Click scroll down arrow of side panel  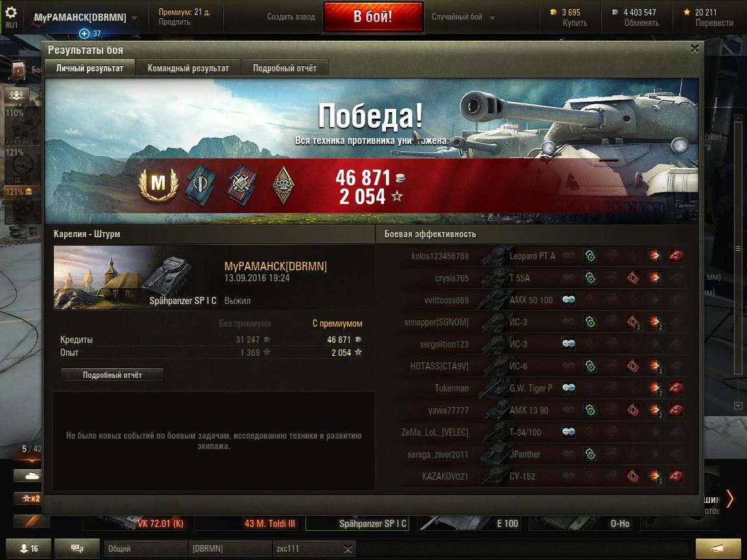coord(738,406)
